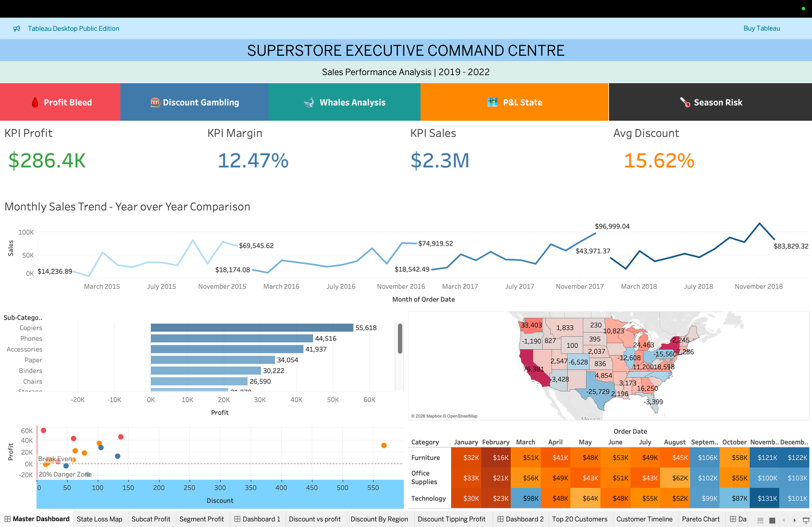Viewport: 812px width, 527px height.
Task: Go to next sheet tabs with right arrow
Action: pos(795,520)
